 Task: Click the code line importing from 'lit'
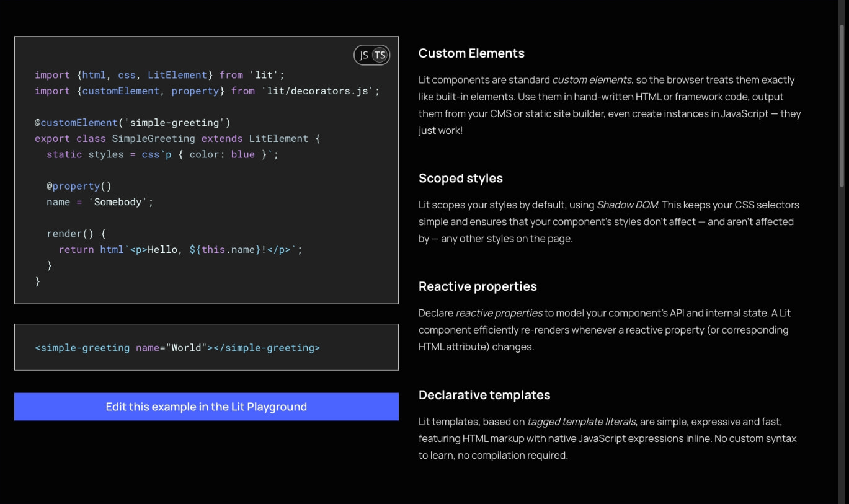tap(159, 75)
